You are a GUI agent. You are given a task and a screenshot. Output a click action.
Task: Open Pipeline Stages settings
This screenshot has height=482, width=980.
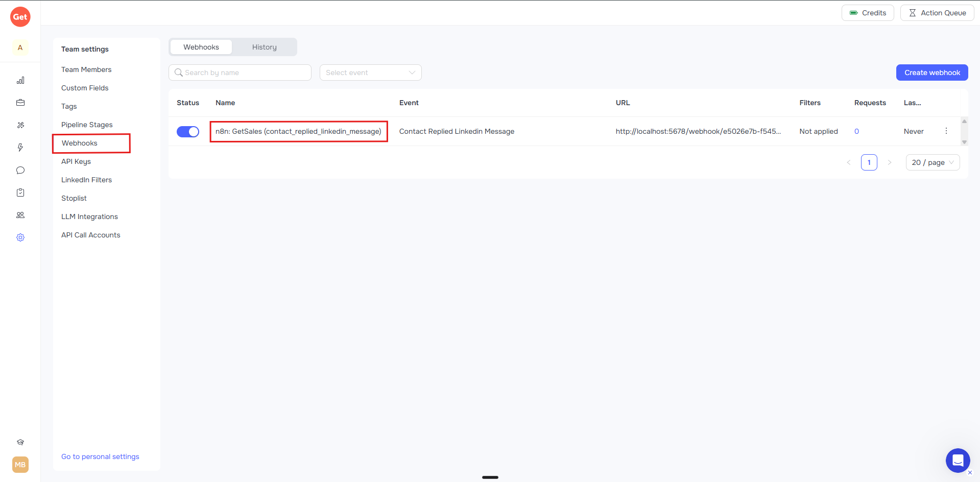[87, 125]
